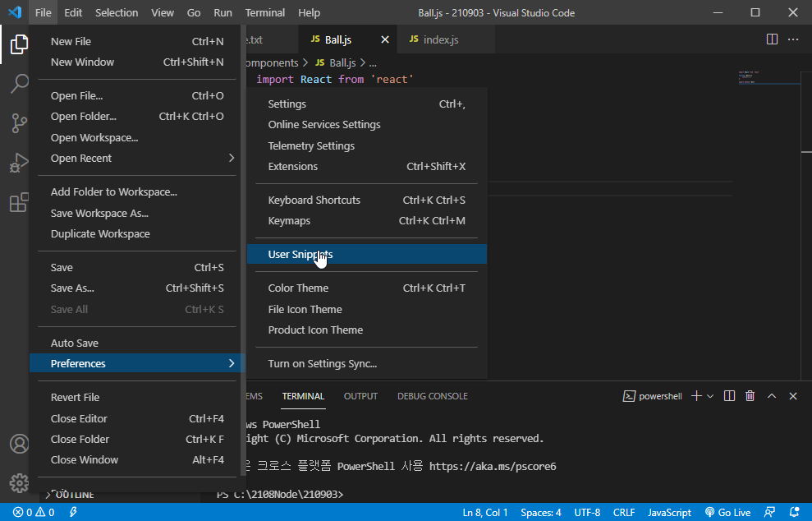Switch to the DEBUG CONSOLE tab
812x521 pixels.
pyautogui.click(x=433, y=396)
